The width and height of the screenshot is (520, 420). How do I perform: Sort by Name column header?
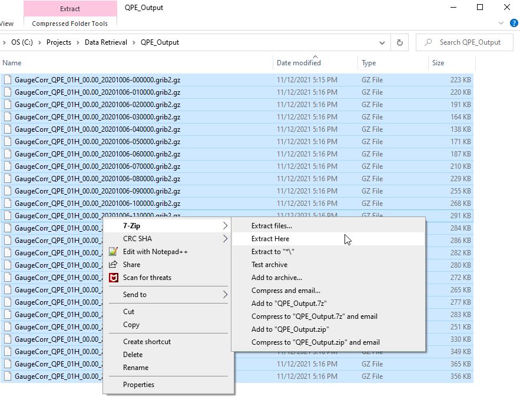pos(137,62)
